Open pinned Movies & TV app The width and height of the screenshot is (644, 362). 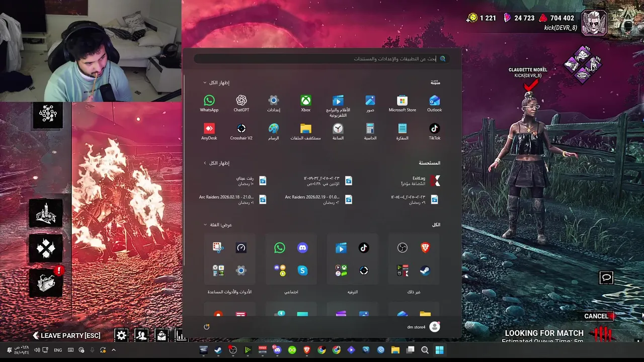[x=338, y=106]
